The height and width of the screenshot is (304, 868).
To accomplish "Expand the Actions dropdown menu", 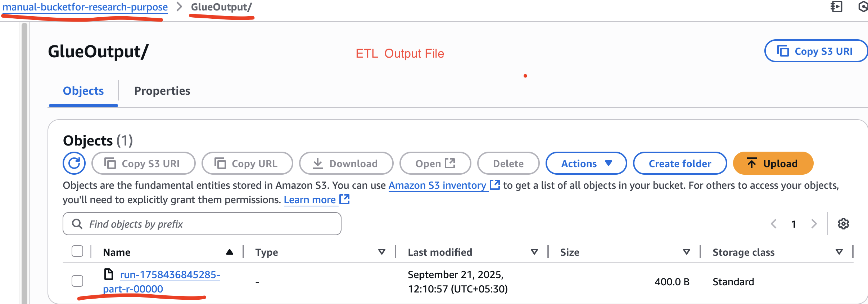I will [586, 164].
